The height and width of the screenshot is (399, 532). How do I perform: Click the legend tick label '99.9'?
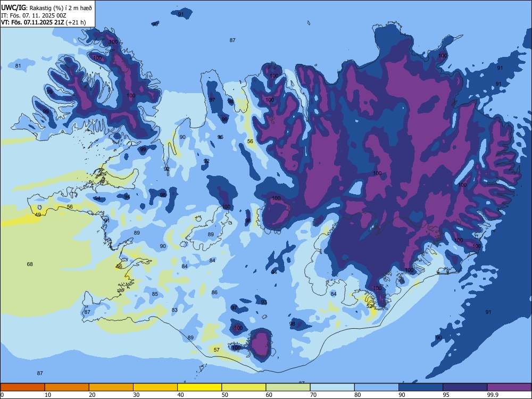pyautogui.click(x=493, y=395)
